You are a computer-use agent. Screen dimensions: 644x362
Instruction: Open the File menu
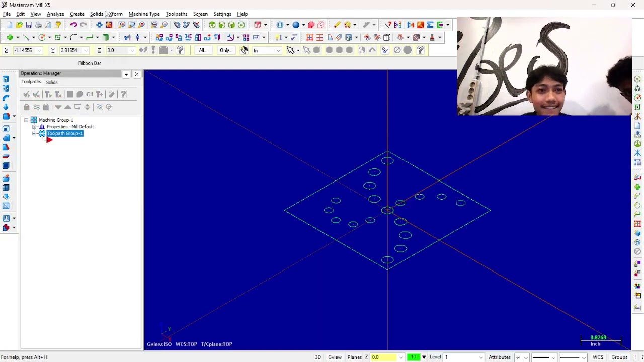coord(7,14)
